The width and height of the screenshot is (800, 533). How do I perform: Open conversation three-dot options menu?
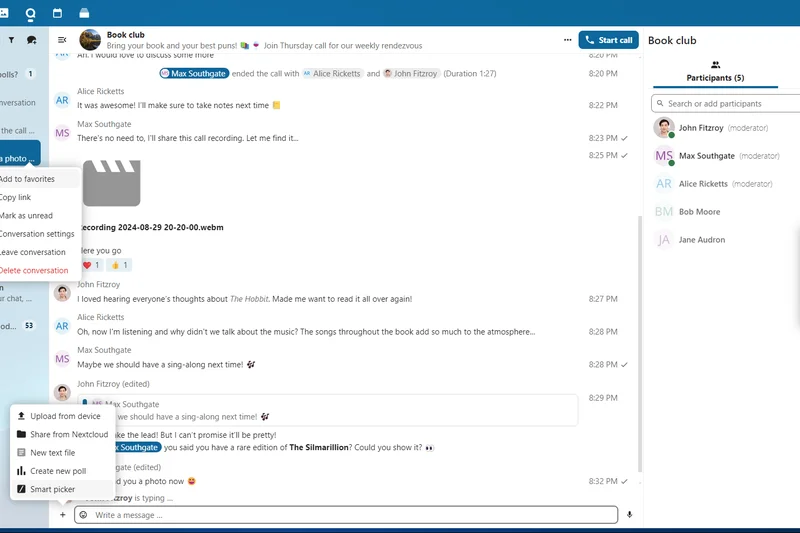click(567, 40)
